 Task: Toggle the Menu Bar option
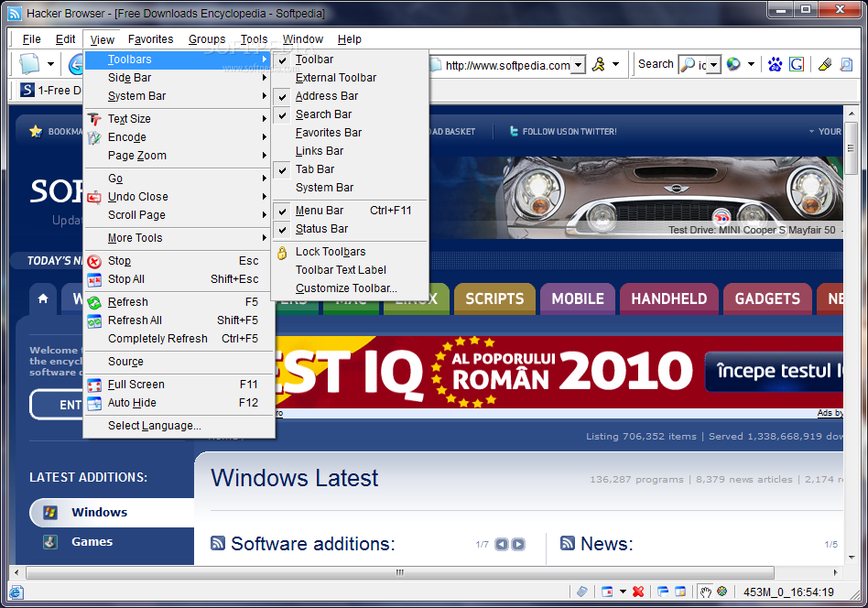pos(351,211)
